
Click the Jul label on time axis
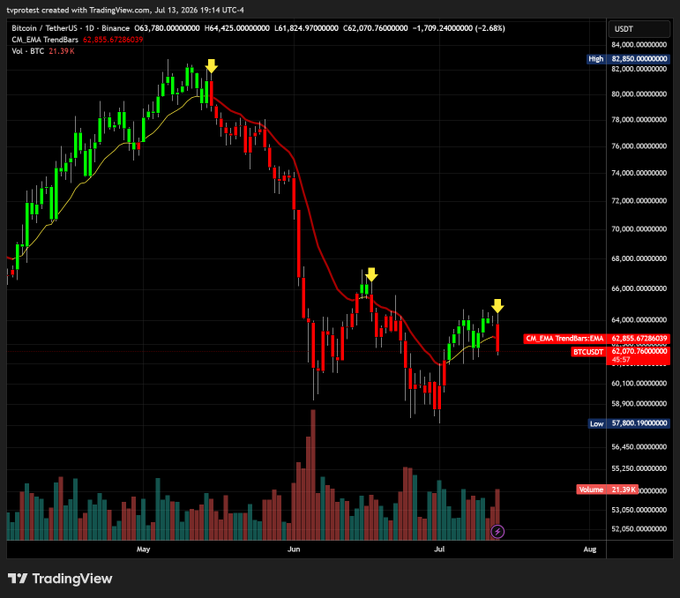[x=439, y=549]
